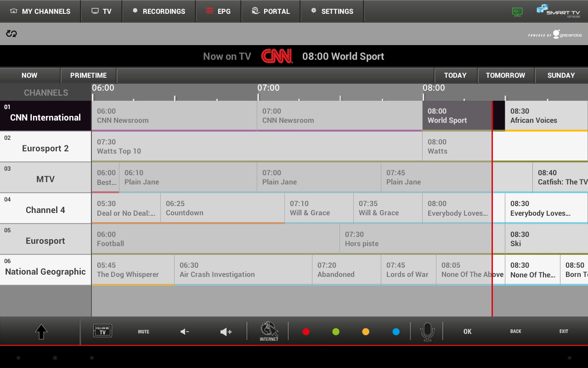This screenshot has height=368, width=588.
Task: Select channel 05 Eurosport
Action: tap(45, 239)
